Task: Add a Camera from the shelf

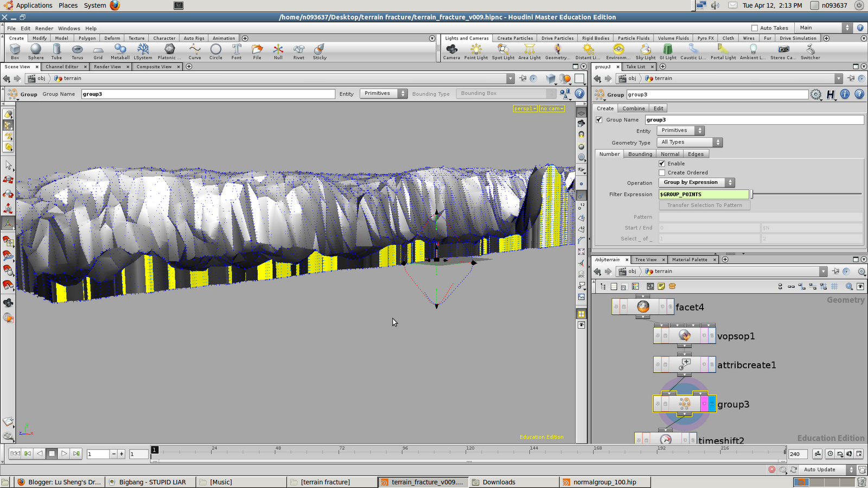Action: [x=451, y=52]
